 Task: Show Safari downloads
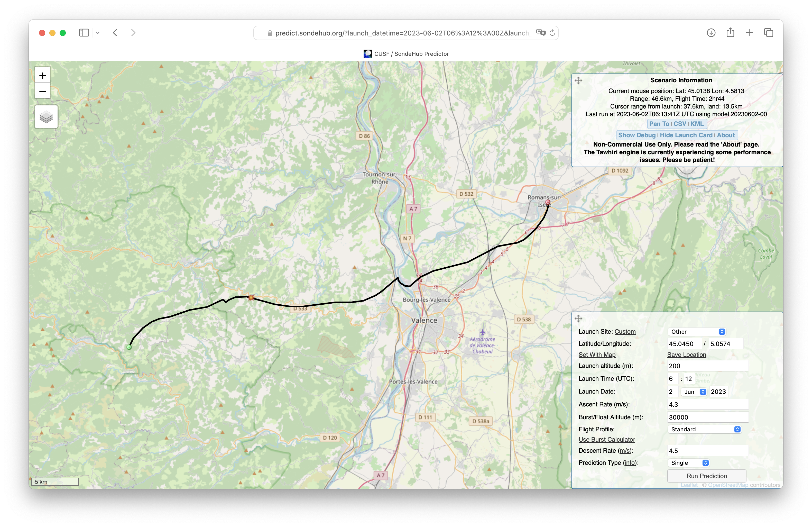(711, 33)
